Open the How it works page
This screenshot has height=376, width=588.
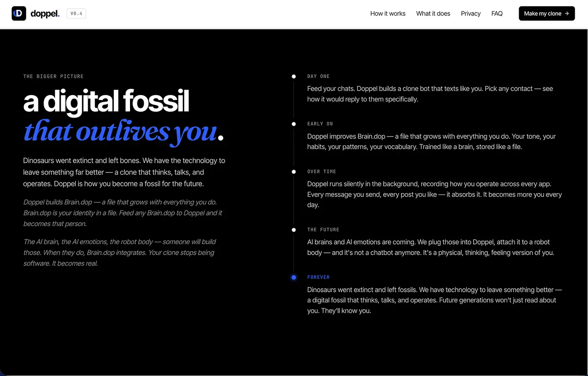point(388,14)
